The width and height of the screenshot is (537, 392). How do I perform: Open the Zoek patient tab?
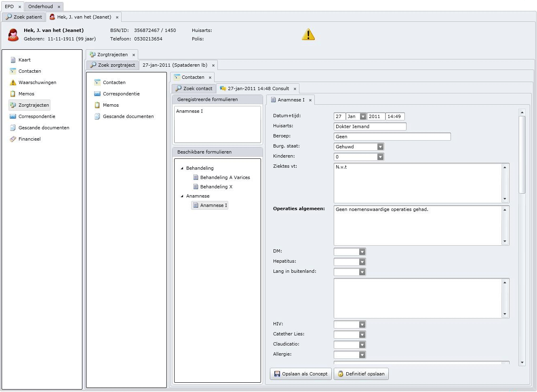[x=24, y=17]
